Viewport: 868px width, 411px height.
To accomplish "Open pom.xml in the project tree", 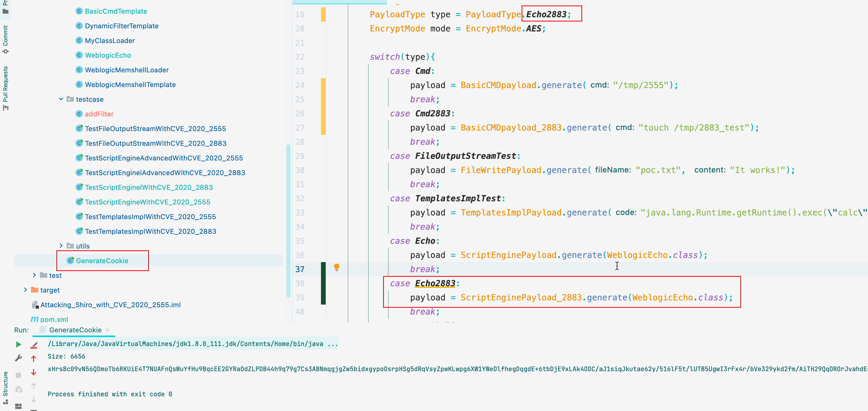I will point(54,319).
